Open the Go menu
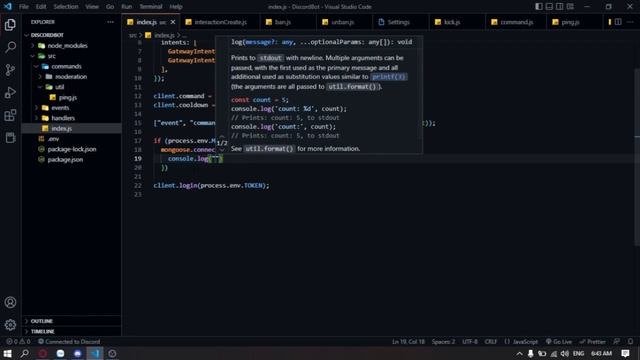Screen dimensions: 640x360 coord(110,7)
